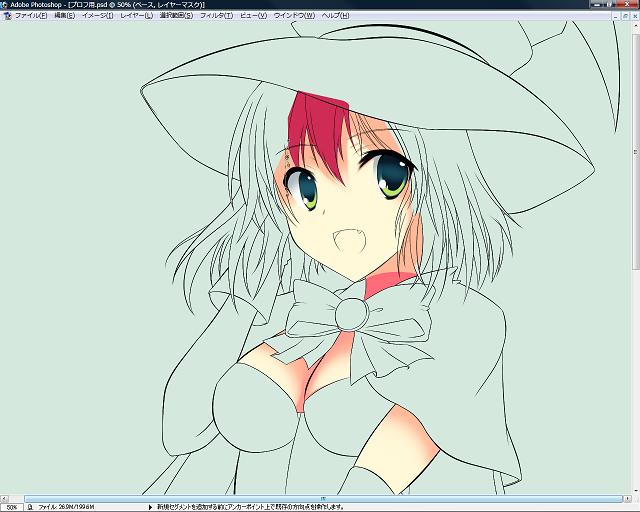Open the レイヤー(L) menu
Screen dimensions: 640x512
tap(136, 16)
